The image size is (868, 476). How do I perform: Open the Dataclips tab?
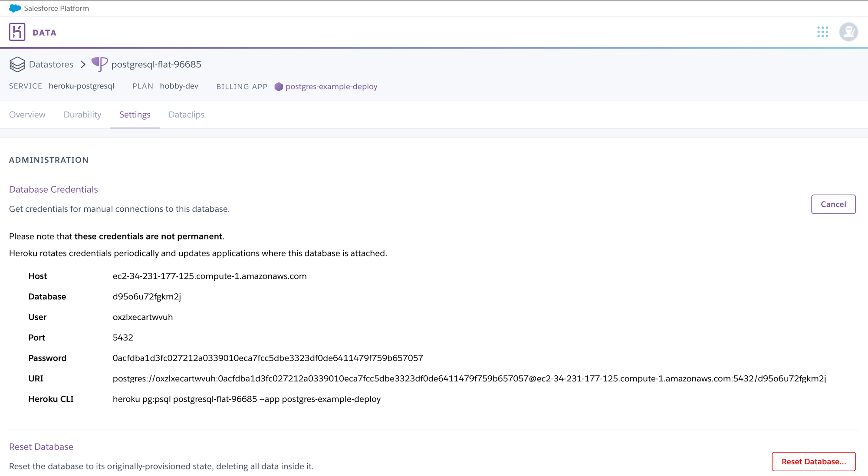[187, 115]
